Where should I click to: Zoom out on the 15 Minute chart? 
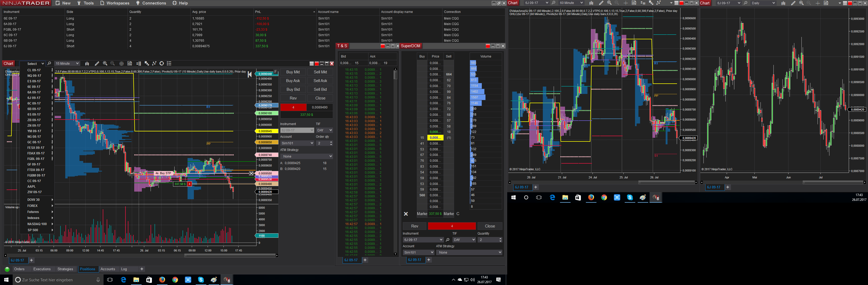point(113,63)
